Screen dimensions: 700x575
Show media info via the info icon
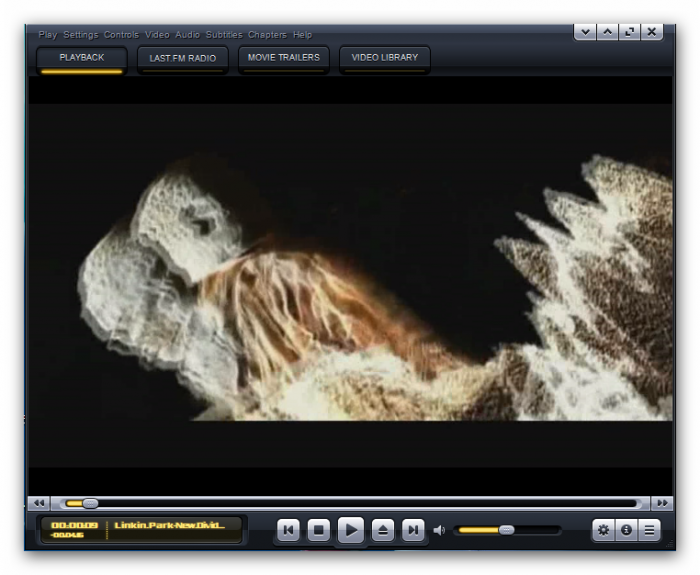626,530
